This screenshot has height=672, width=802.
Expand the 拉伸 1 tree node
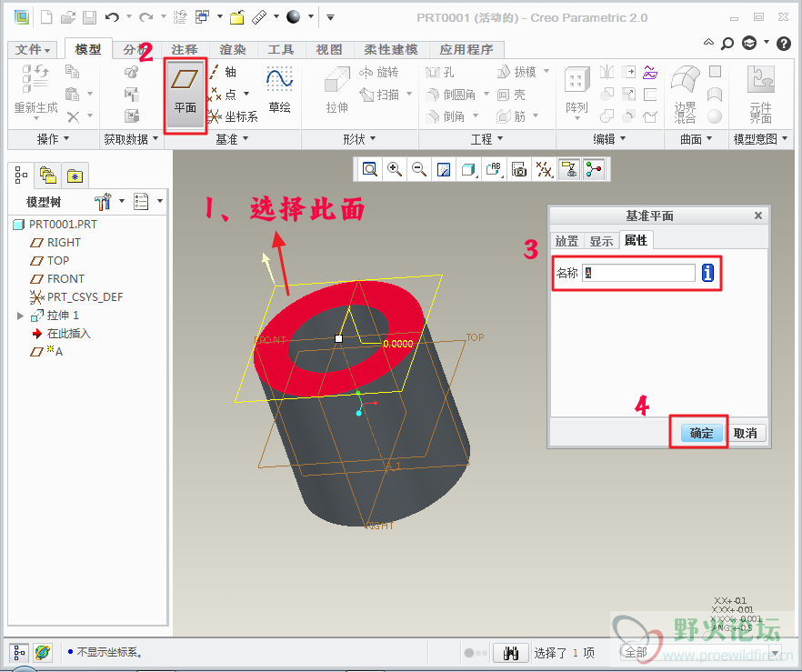click(x=20, y=316)
